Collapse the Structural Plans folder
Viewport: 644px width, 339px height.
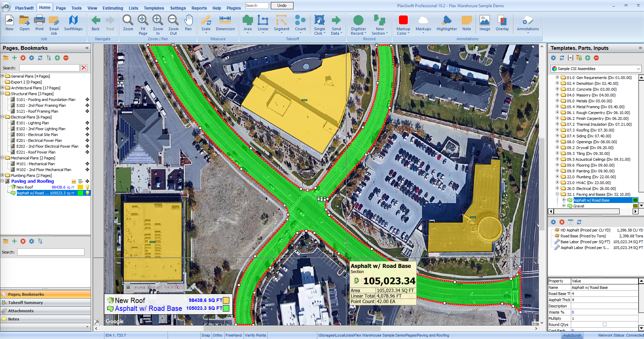click(2, 93)
